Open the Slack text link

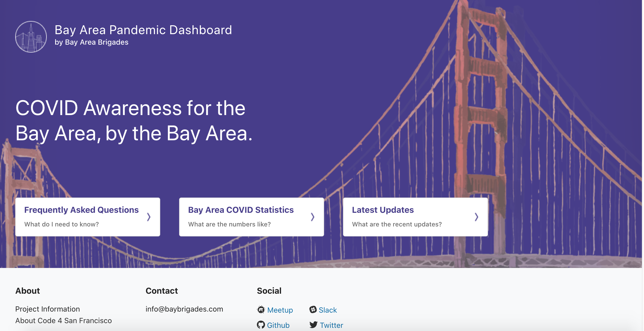(x=328, y=310)
